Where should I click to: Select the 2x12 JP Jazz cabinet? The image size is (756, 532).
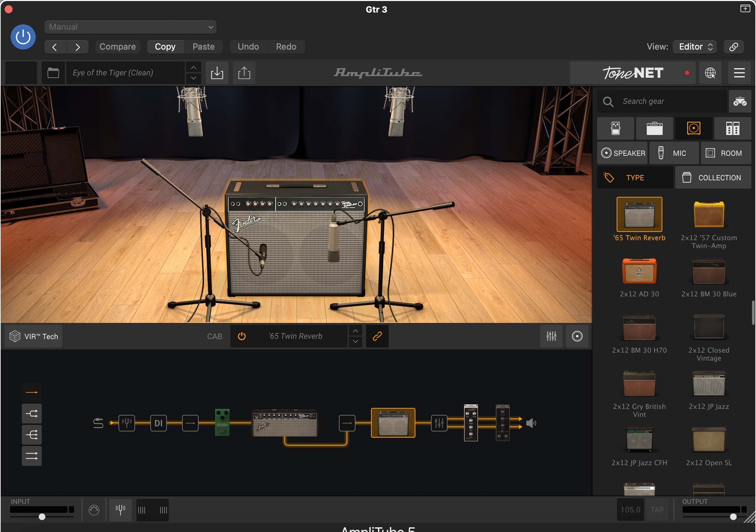tap(709, 384)
